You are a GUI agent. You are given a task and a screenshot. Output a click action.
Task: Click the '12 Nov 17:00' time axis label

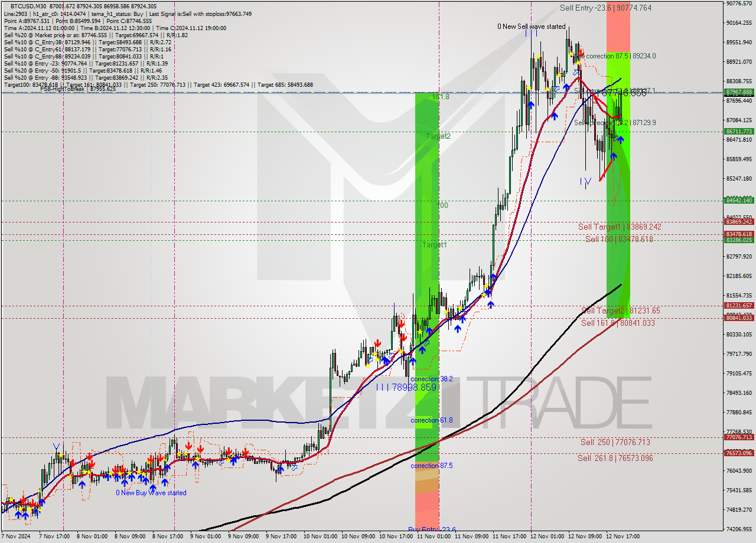pos(623,538)
